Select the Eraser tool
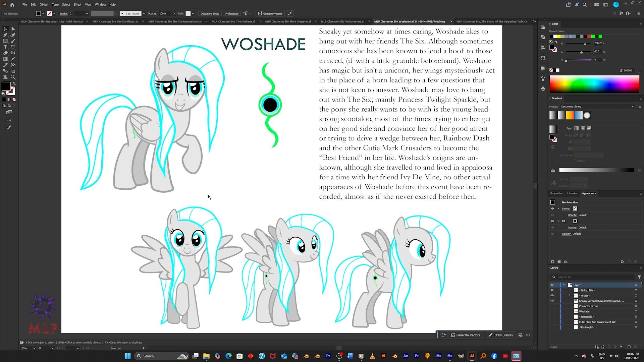The image size is (644, 362). tap(5, 53)
